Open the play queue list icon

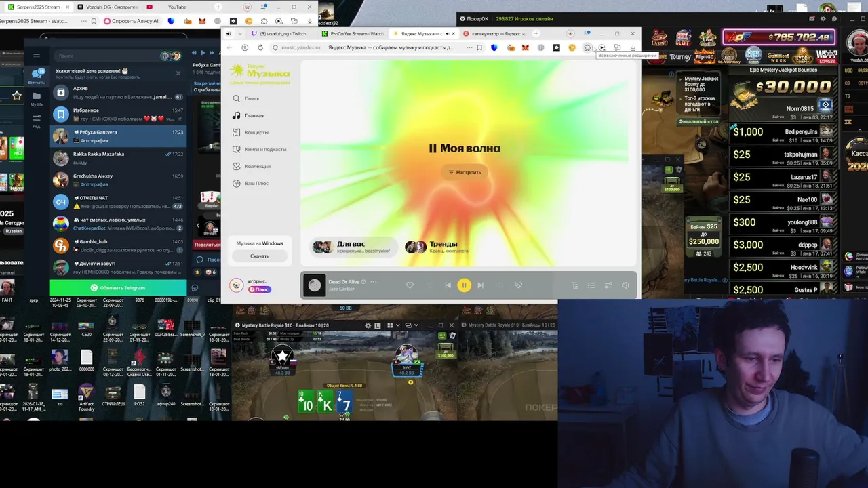(591, 285)
